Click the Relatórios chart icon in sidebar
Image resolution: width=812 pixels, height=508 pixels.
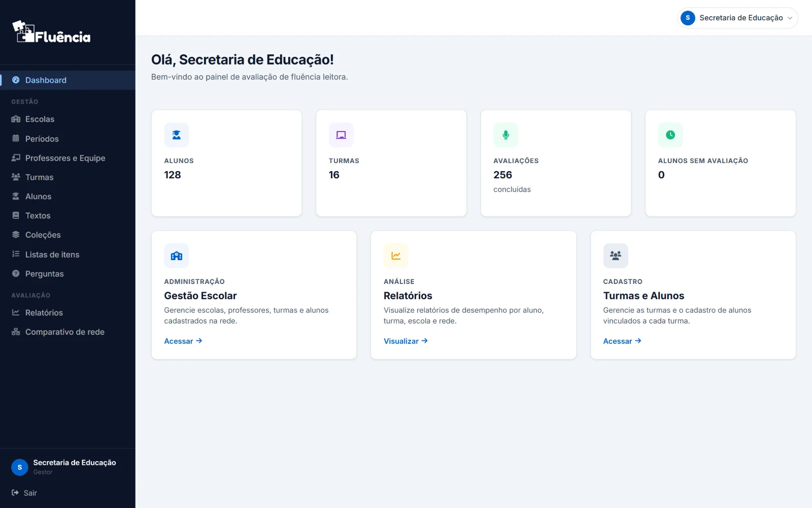tap(16, 312)
